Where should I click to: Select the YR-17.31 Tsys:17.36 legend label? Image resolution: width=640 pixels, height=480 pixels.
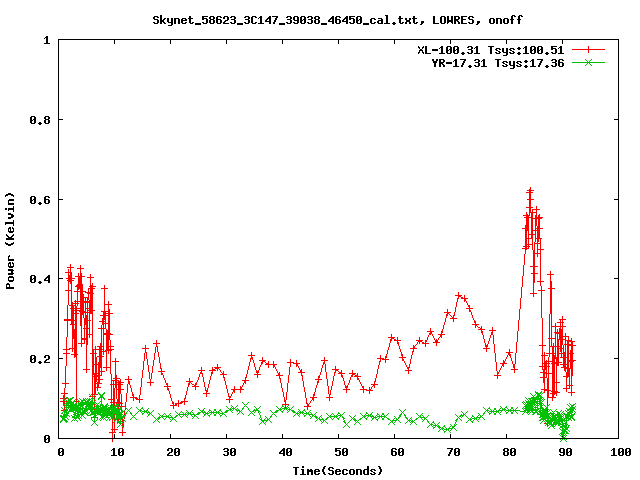point(498,63)
